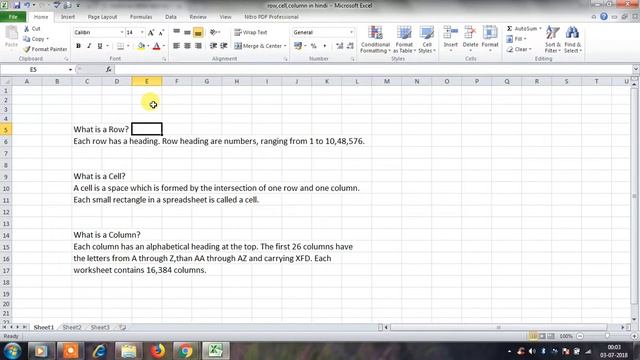Click the Undo arrow in quick access toolbar

27,5
